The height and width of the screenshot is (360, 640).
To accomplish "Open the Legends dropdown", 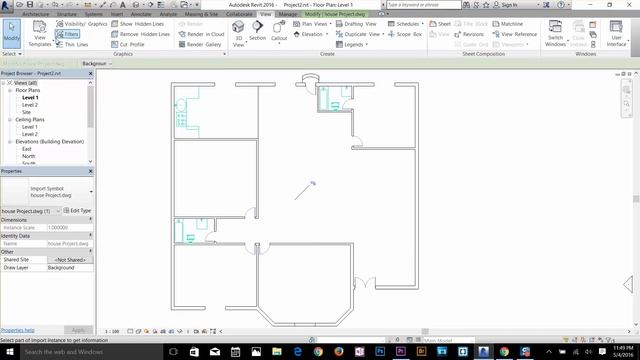I will pyautogui.click(x=352, y=44).
